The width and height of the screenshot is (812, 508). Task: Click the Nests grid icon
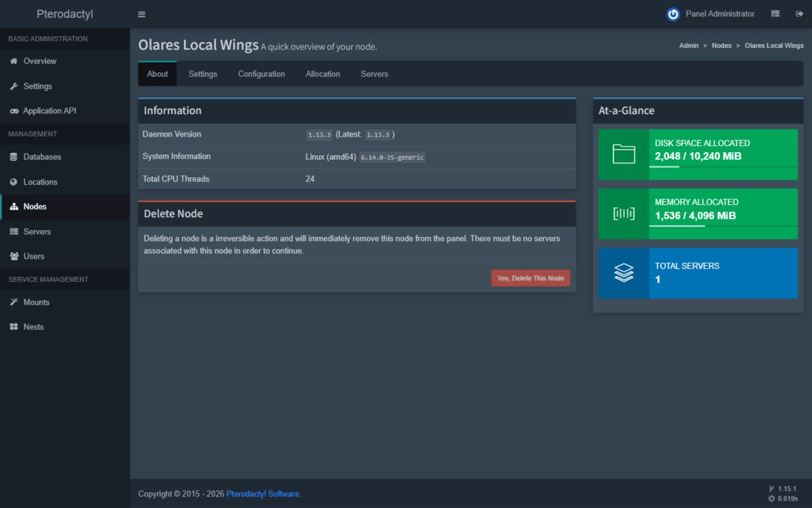point(14,327)
